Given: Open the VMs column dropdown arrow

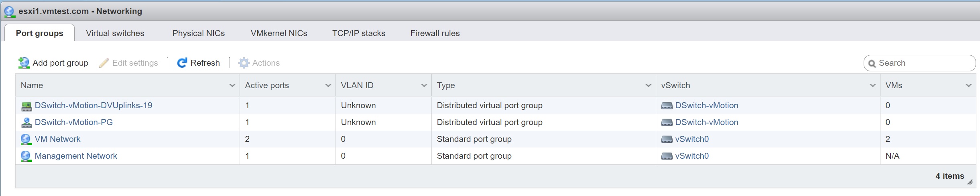Looking at the screenshot, I should point(968,85).
